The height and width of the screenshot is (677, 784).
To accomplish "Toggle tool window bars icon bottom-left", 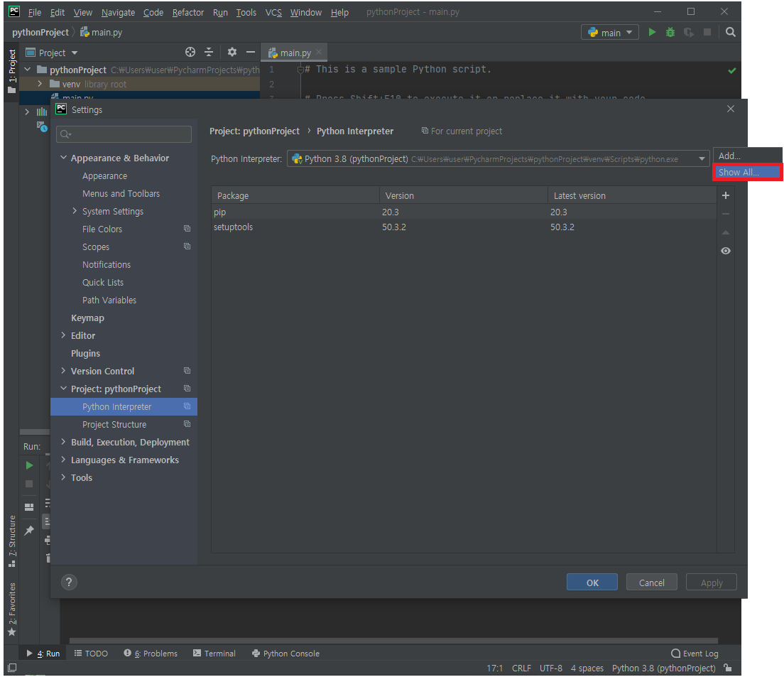I will pos(13,668).
